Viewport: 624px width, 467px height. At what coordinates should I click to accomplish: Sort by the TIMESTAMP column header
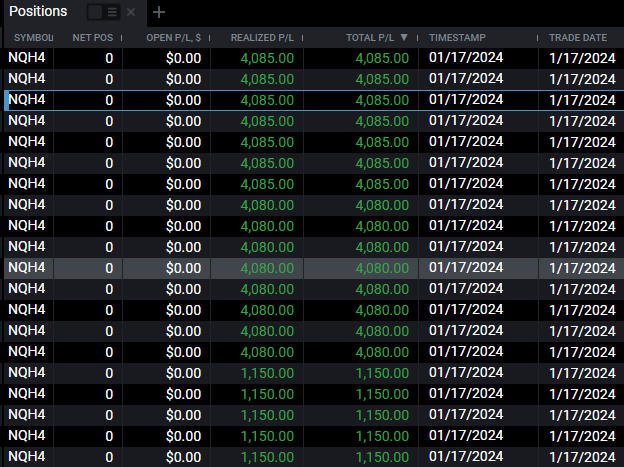click(x=457, y=38)
